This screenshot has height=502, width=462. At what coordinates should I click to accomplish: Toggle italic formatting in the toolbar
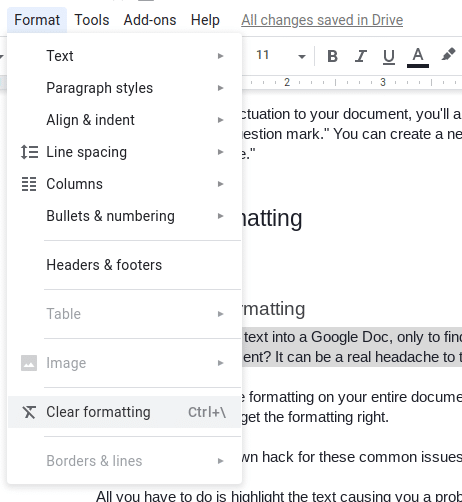pos(361,56)
